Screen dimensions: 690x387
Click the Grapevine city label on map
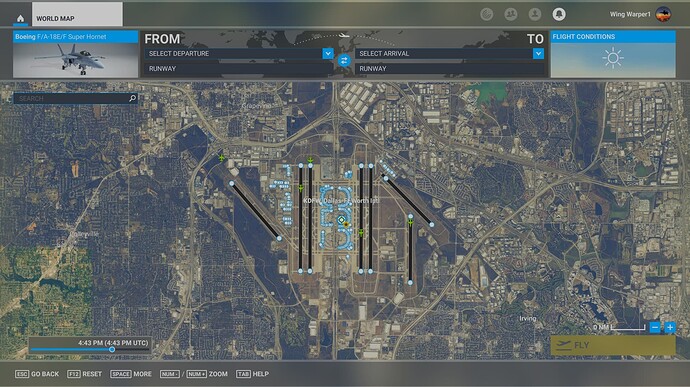pos(257,106)
